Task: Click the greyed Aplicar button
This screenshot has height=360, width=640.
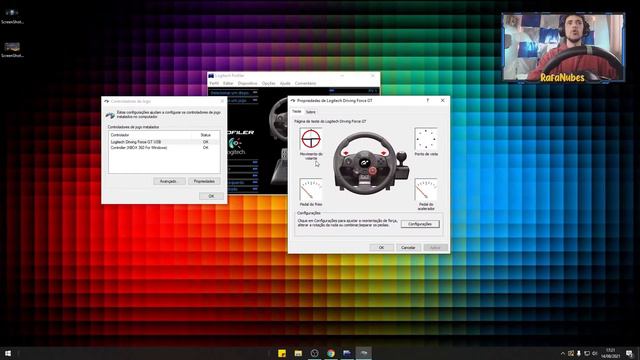Action: tap(436, 248)
